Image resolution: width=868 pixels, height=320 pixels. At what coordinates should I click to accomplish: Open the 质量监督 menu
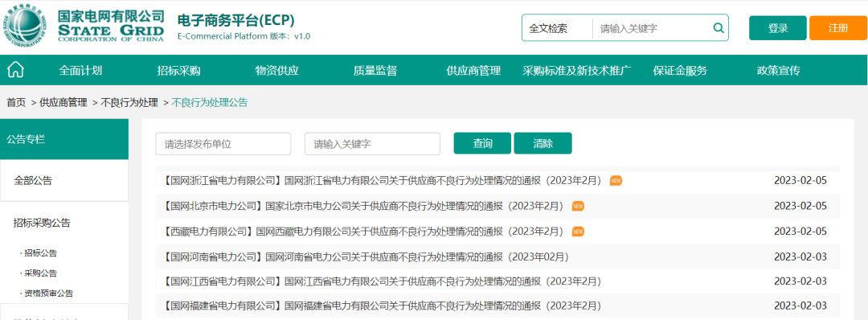[x=375, y=70]
